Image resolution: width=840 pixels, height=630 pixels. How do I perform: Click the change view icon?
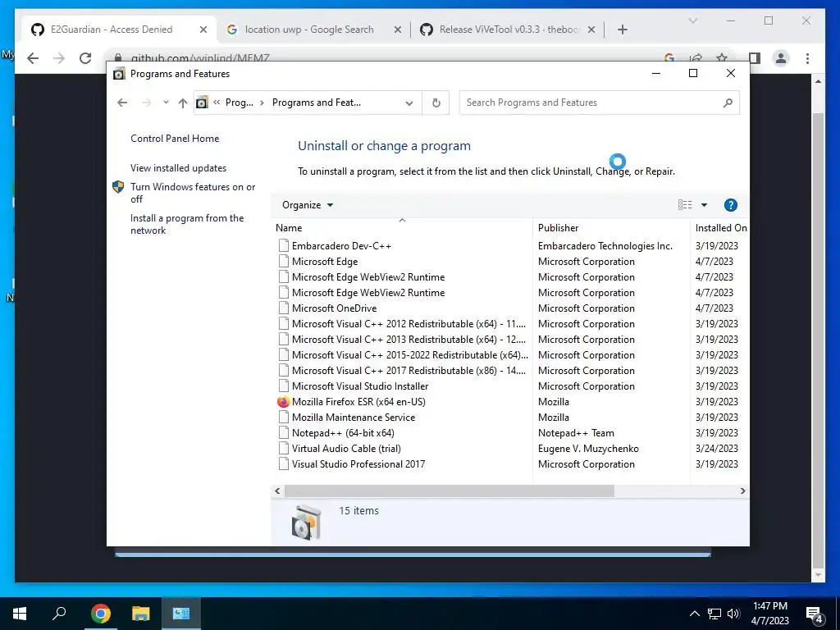(x=685, y=204)
